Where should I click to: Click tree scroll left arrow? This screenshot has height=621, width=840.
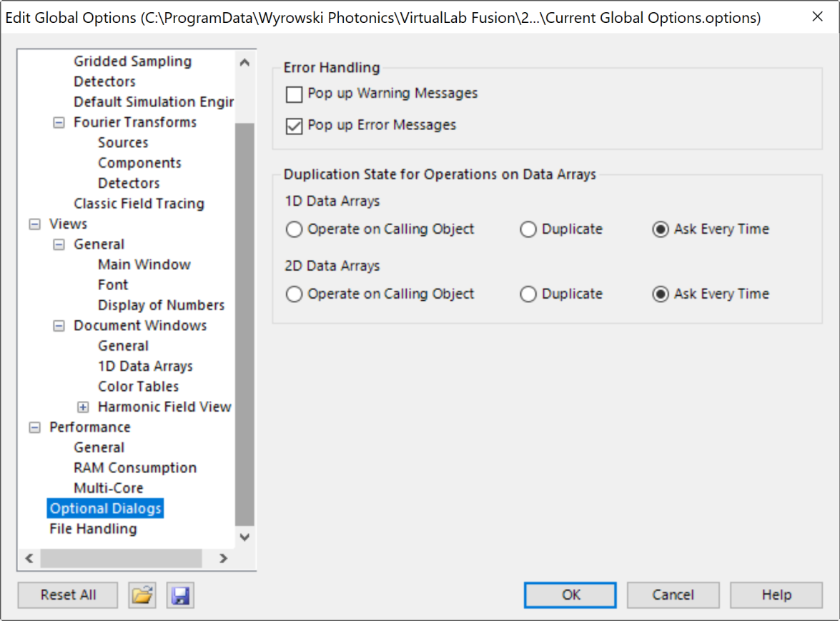(29, 558)
